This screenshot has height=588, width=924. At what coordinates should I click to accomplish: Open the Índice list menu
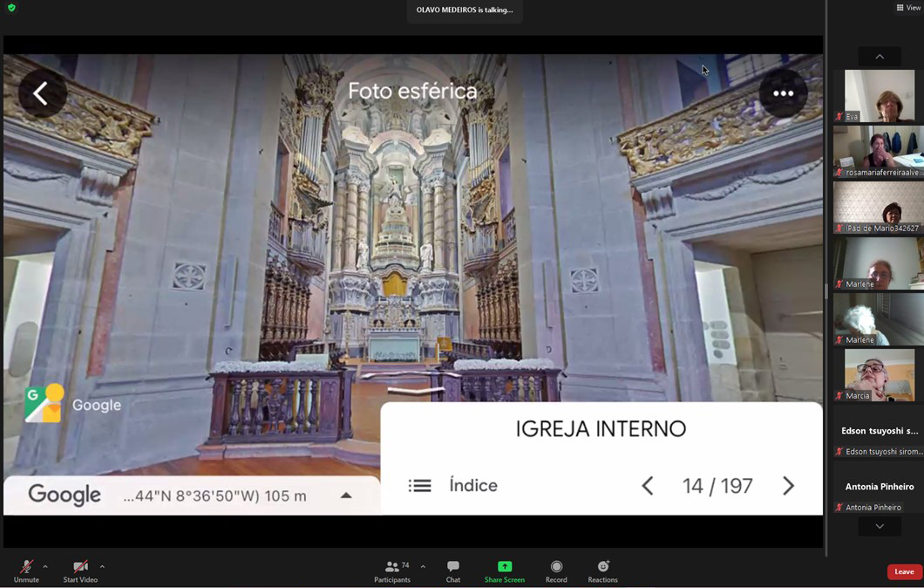420,486
